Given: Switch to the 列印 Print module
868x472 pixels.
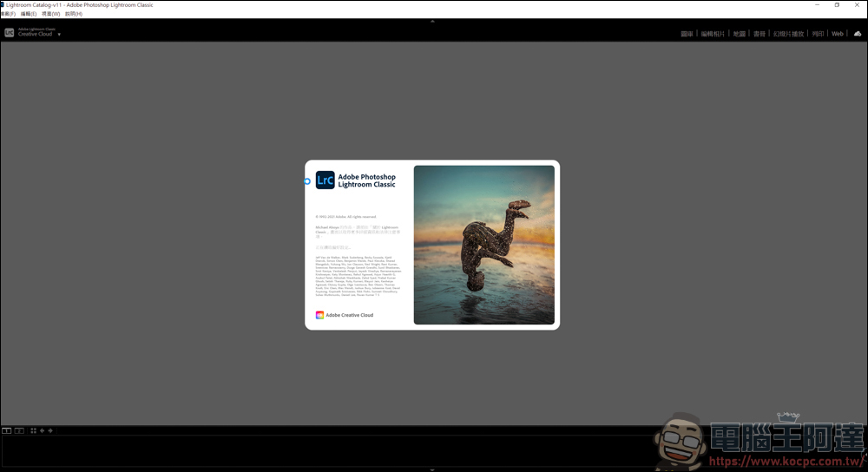Looking at the screenshot, I should pos(818,34).
